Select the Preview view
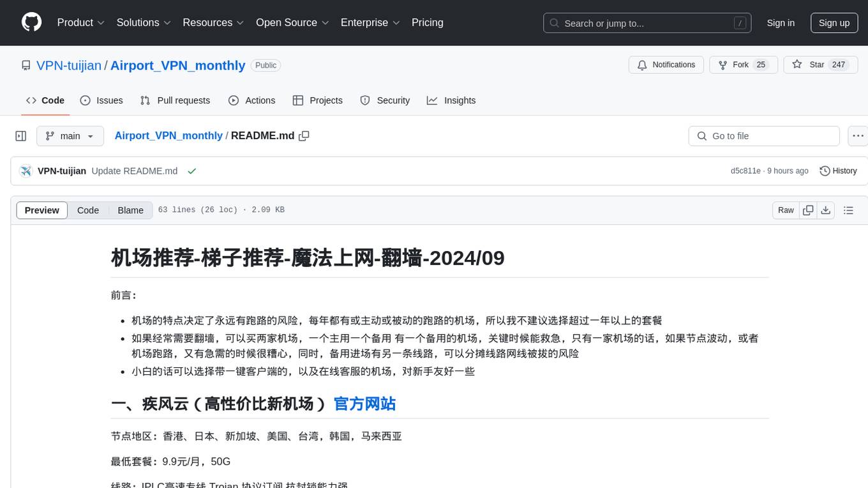868x488 pixels. pyautogui.click(x=42, y=210)
